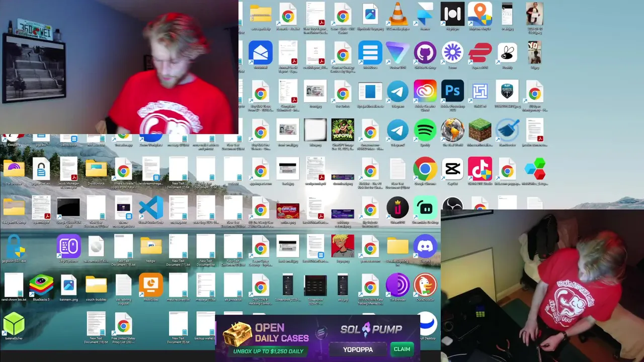Screen dimensions: 644x362
Task: Open the meta recovery.txt file
Action: tap(179, 286)
